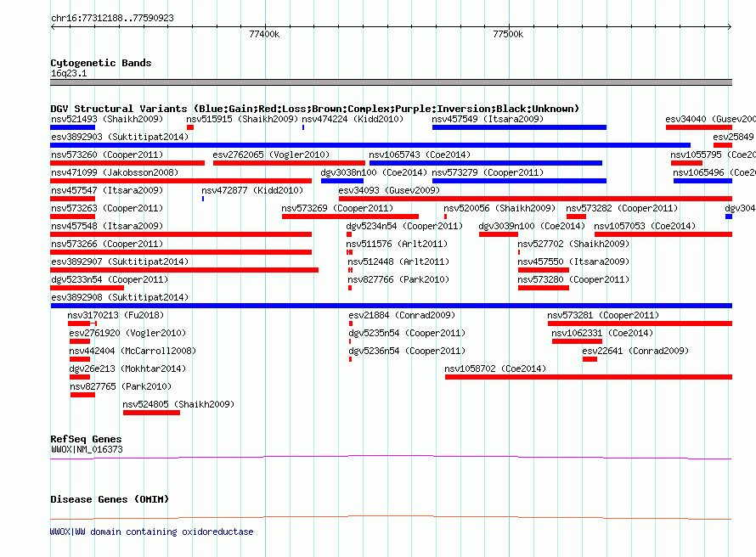Open the esv3892903 (Suktitipat2014) label
Viewport: 756px width, 557px height.
pos(120,137)
